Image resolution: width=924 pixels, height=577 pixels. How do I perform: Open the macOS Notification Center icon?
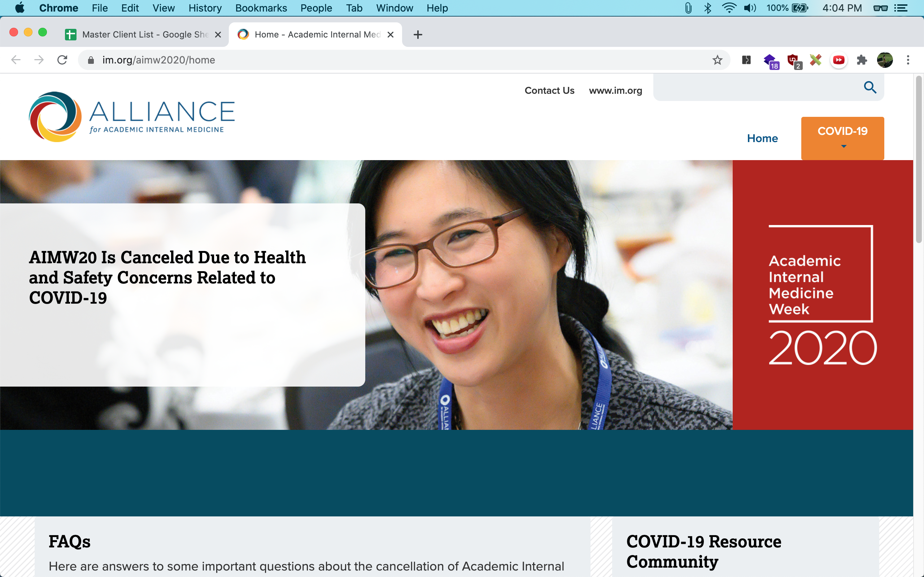901,8
